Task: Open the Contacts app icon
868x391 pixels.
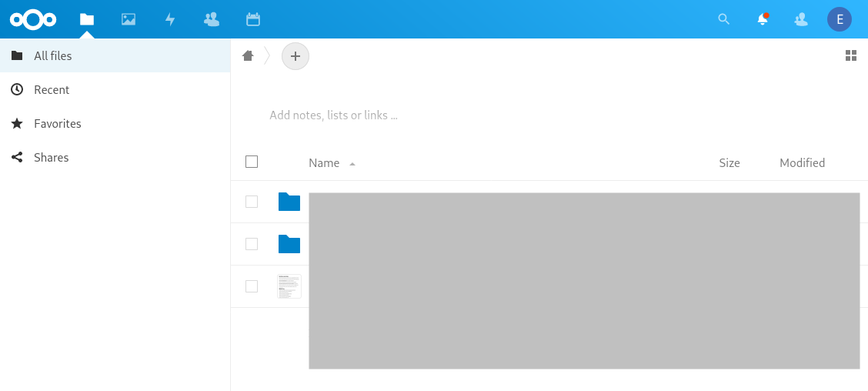Action: click(x=212, y=19)
